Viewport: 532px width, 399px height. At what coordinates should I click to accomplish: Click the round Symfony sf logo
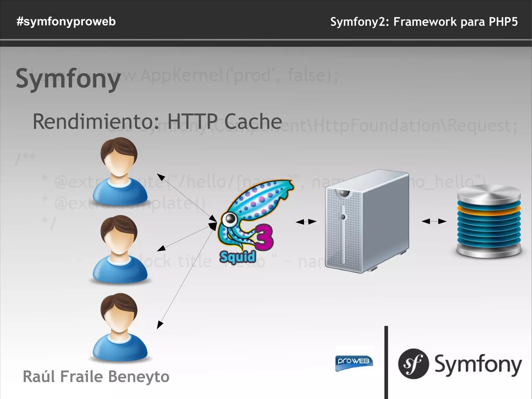click(413, 364)
